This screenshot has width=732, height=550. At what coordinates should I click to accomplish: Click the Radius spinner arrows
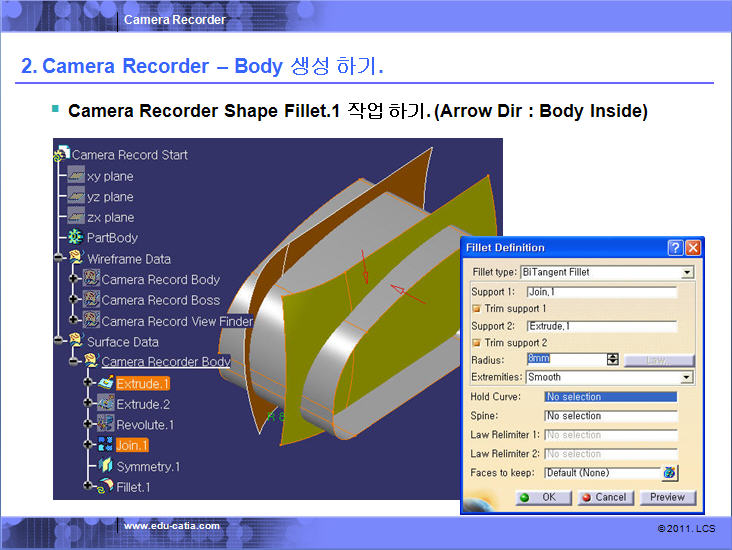613,359
